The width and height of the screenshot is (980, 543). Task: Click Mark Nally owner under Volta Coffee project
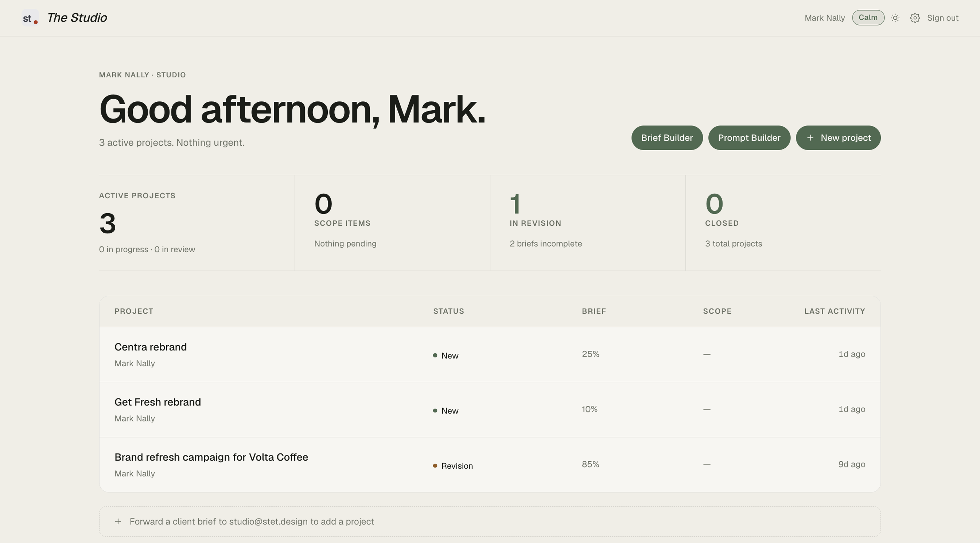(x=135, y=474)
